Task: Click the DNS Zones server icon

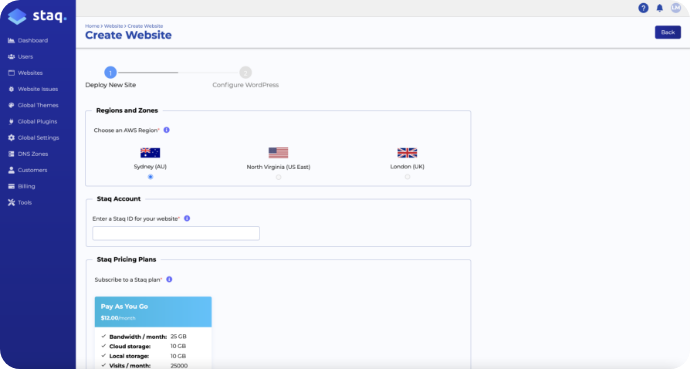Action: tap(11, 154)
